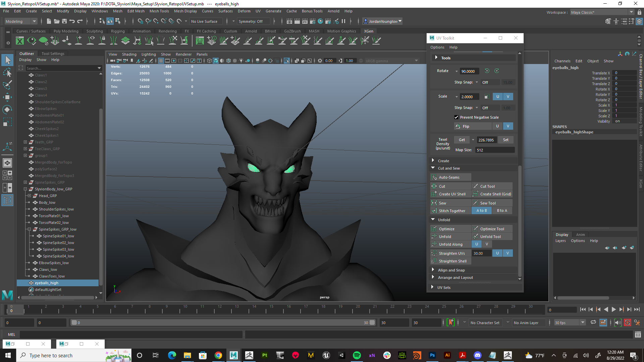Click the Sculpting mode icon
Screen dimensions: 644x362
(x=94, y=31)
